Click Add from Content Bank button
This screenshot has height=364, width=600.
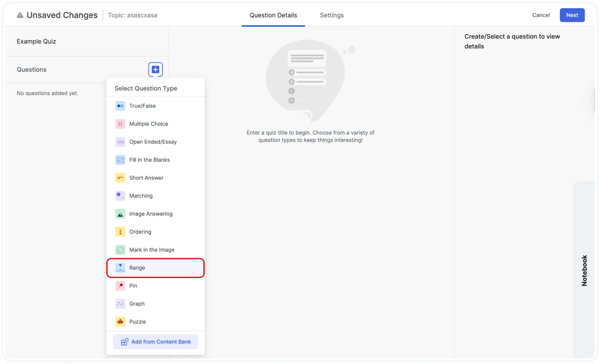pos(155,342)
